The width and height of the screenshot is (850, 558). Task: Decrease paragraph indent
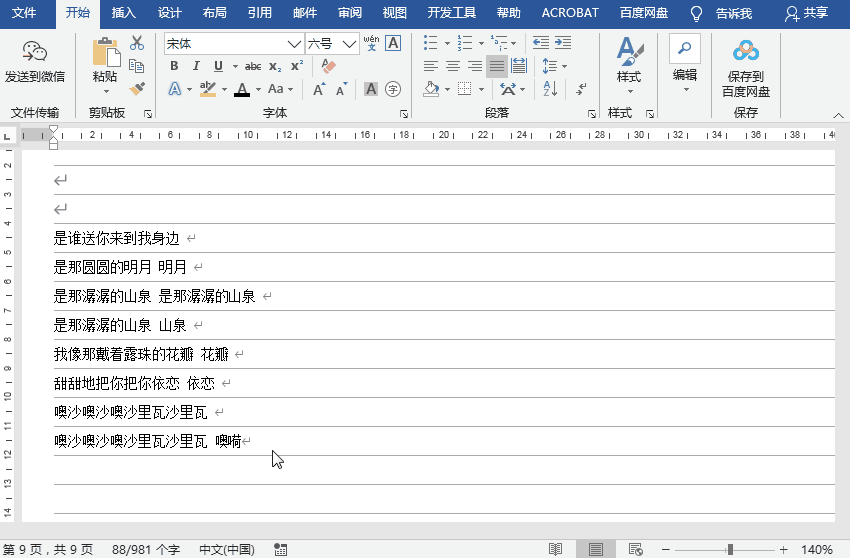point(540,43)
